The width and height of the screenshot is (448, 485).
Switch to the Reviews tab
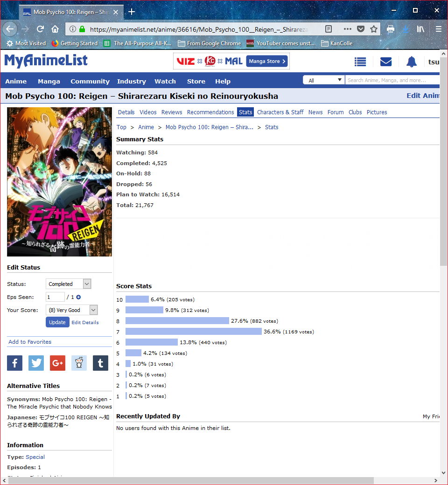(172, 112)
